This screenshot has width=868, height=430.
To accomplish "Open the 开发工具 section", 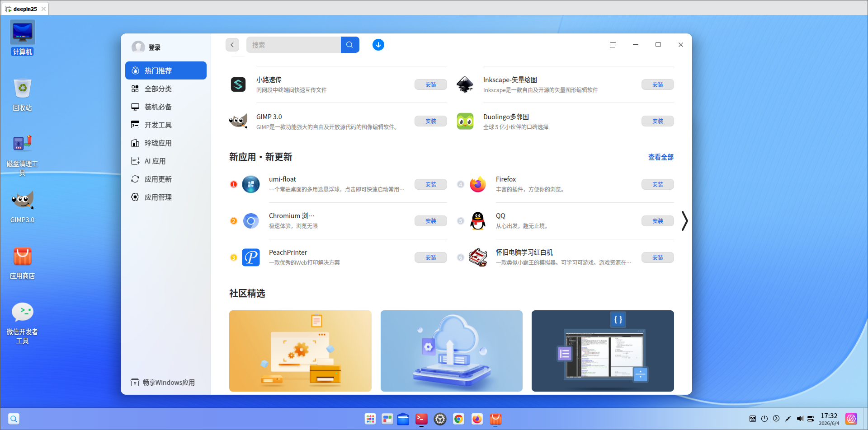I will pos(166,125).
